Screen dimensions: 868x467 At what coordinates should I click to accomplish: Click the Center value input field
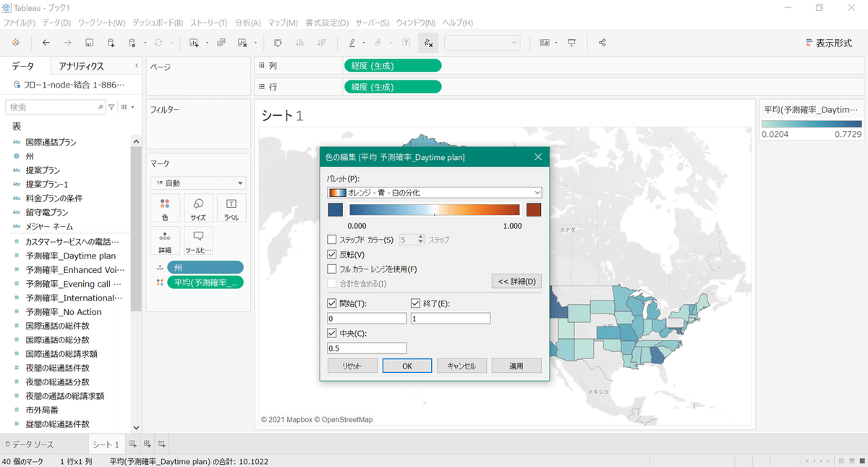click(x=367, y=348)
